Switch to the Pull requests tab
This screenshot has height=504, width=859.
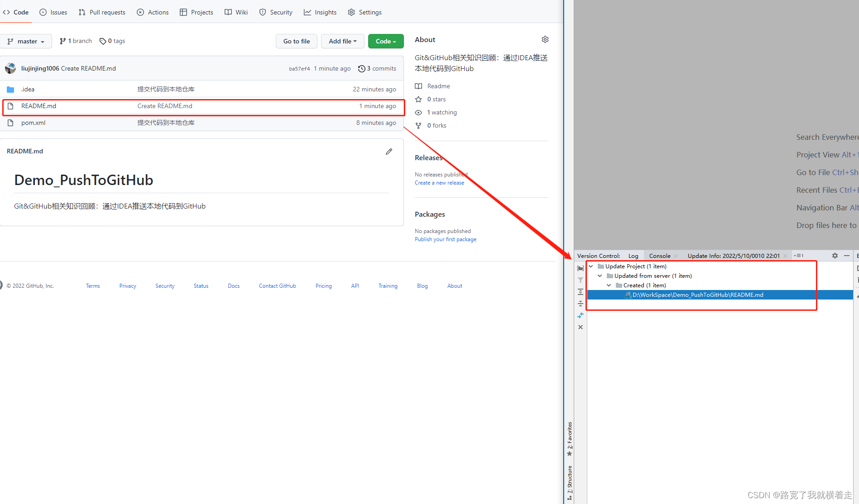(102, 12)
